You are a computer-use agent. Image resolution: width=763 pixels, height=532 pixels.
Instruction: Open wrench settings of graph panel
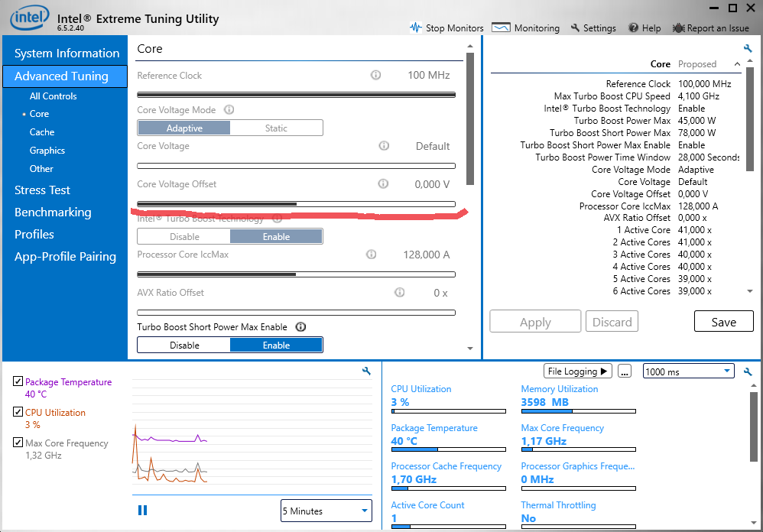coord(366,371)
